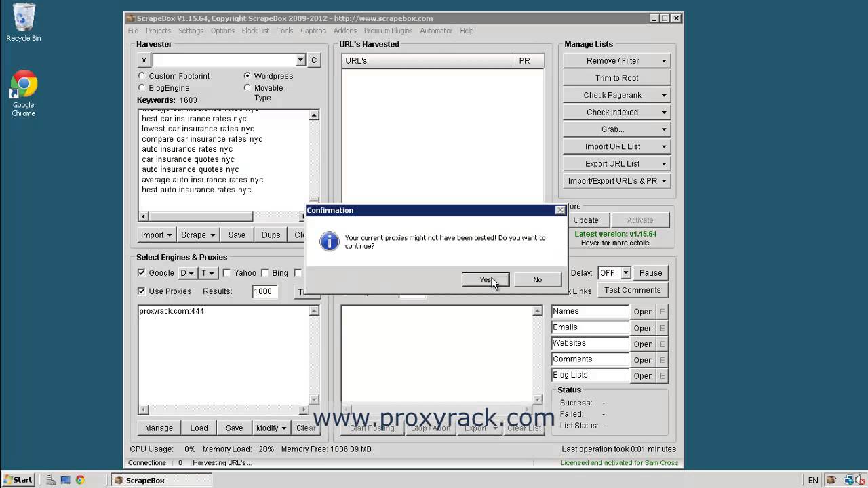868x488 pixels.
Task: Click No in the Confirmation dialog
Action: tap(537, 279)
